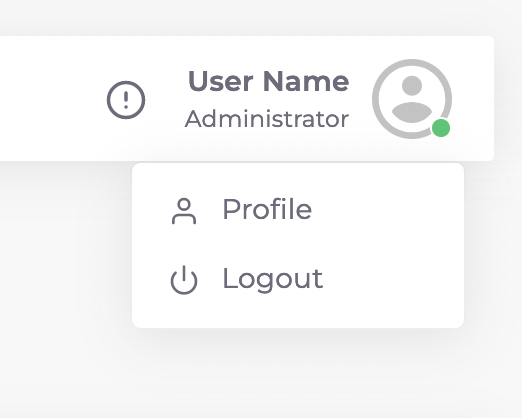Click the power icon beside Logout
Image resolution: width=522 pixels, height=418 pixels.
184,280
